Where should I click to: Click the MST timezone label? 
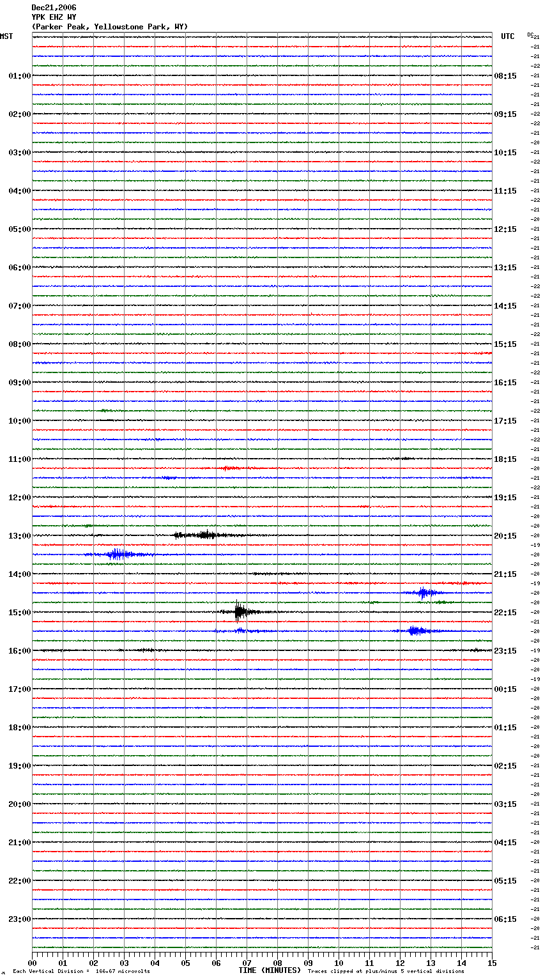[x=6, y=36]
